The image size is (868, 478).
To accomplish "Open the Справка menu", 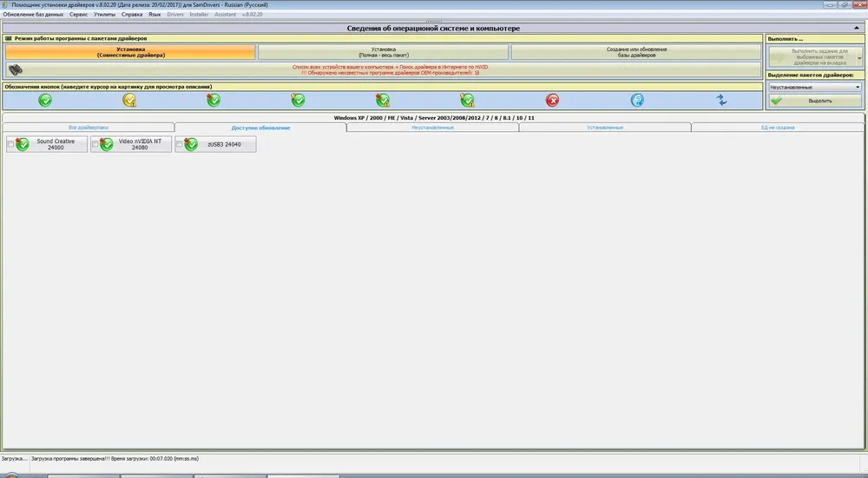I will click(x=132, y=15).
